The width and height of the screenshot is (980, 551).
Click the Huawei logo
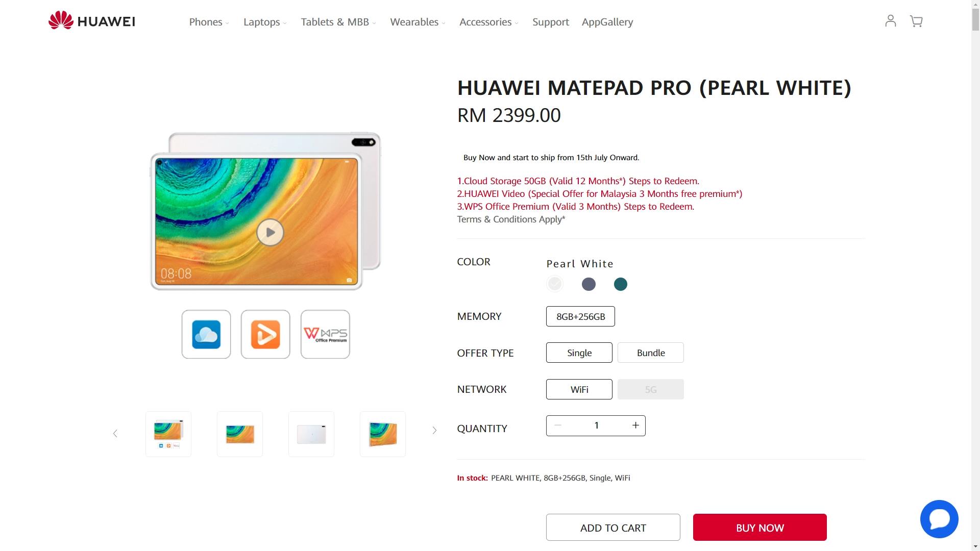coord(92,21)
